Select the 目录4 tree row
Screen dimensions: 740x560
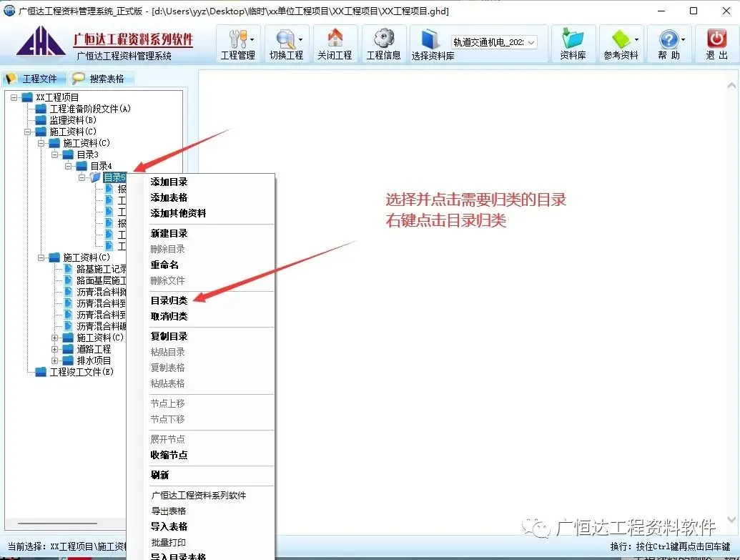101,166
